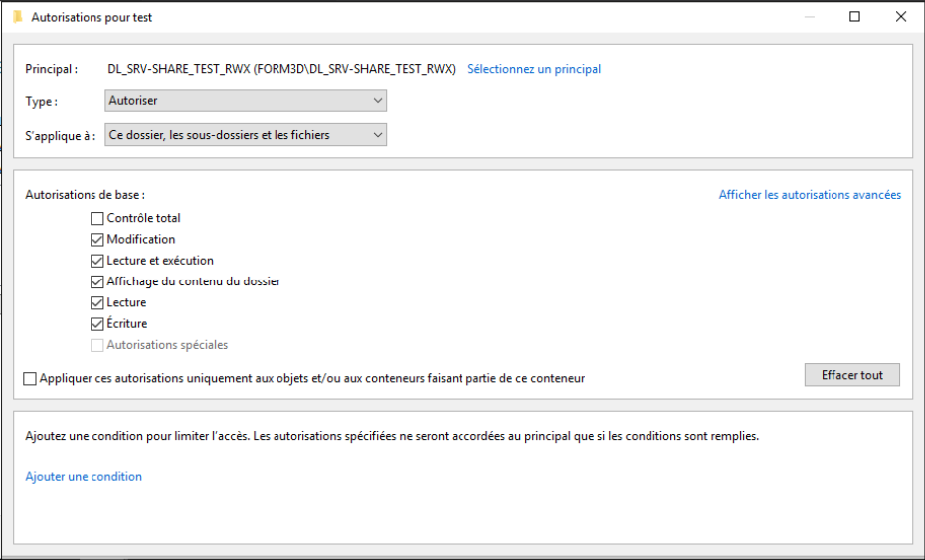Viewport: 925px width, 560px height.
Task: Uncheck Lecture et exécution permission
Action: tap(96, 261)
